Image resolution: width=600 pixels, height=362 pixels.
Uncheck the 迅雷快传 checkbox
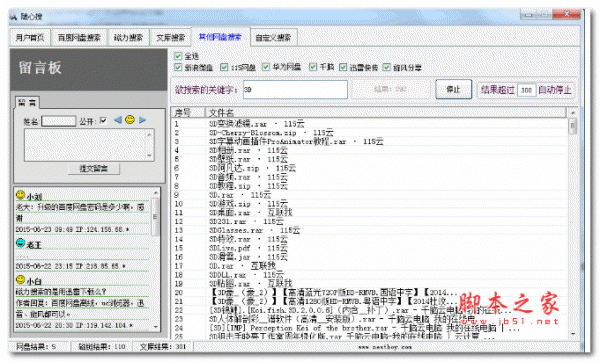343,67
